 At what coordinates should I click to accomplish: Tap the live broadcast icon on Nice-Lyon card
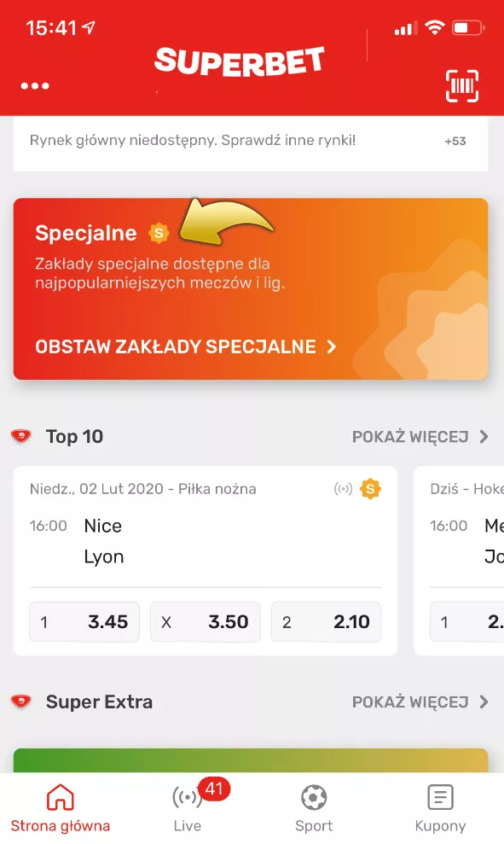(343, 489)
